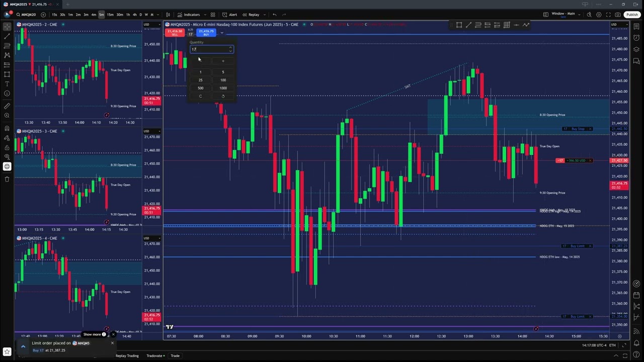Focus the Quantity input field

[x=211, y=49]
